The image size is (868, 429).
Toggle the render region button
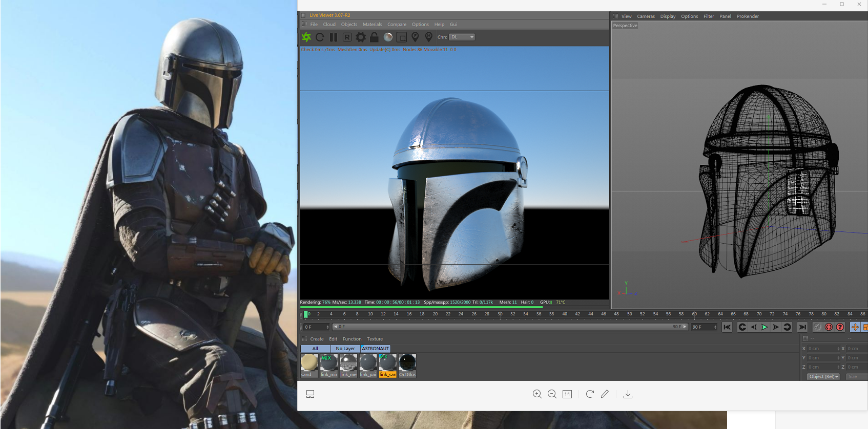pos(402,37)
